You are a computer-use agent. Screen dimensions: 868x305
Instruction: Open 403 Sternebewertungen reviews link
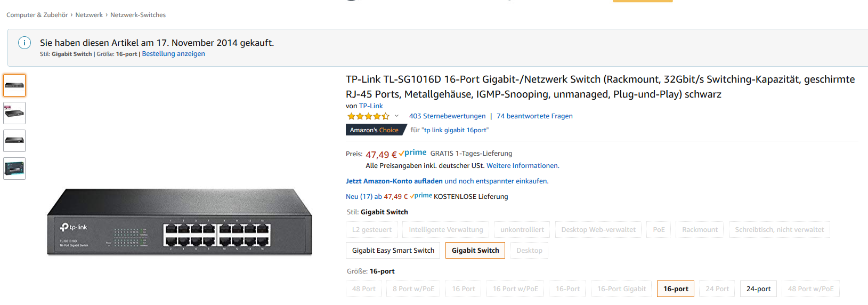[x=447, y=116]
